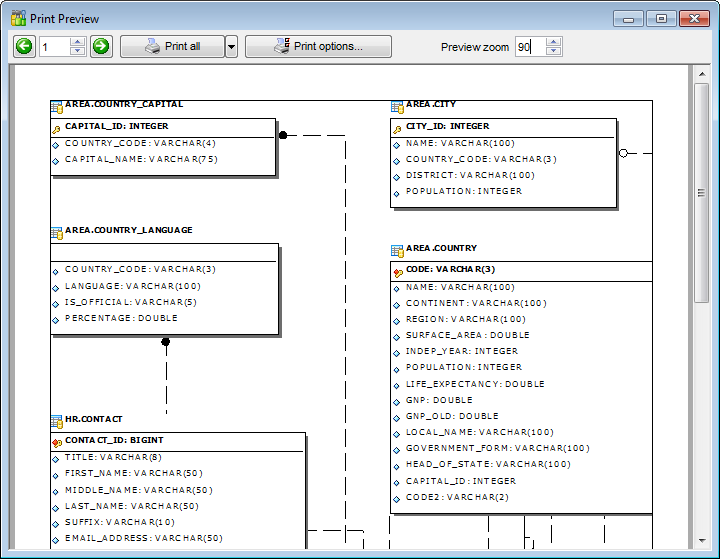Screen dimensions: 720x559
Task: Click the page number input field
Action: tap(54, 46)
